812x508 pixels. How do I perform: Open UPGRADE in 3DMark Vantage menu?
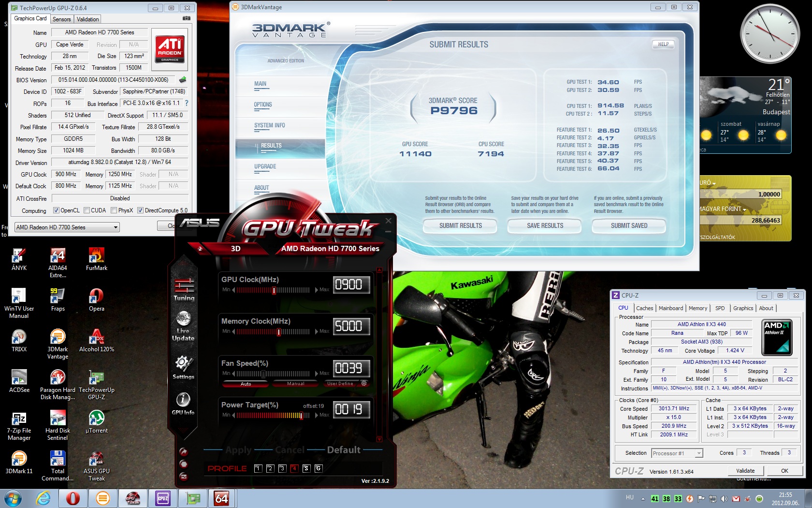point(265,166)
